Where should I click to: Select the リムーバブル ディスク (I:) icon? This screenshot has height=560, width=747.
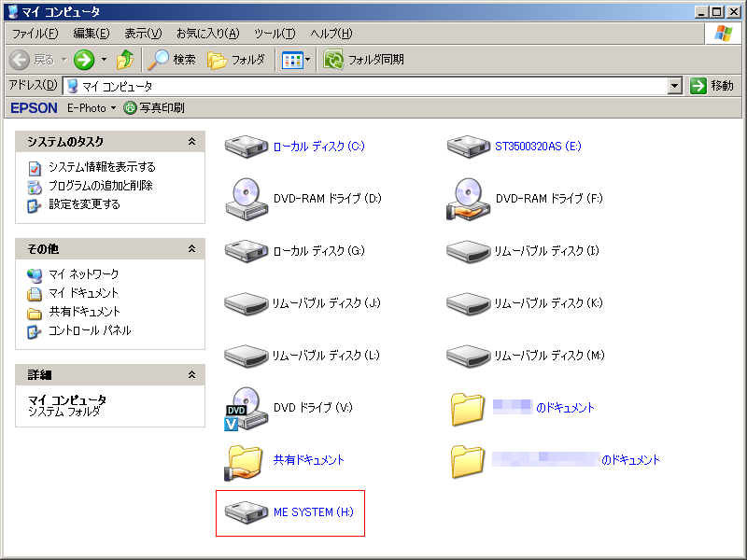click(469, 251)
